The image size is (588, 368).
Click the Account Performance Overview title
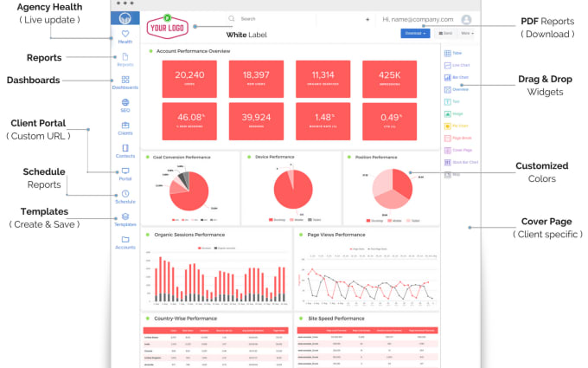(193, 51)
